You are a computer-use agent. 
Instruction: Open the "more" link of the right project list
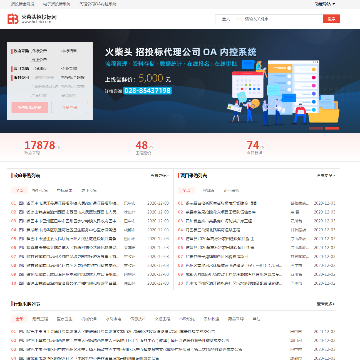[326, 175]
